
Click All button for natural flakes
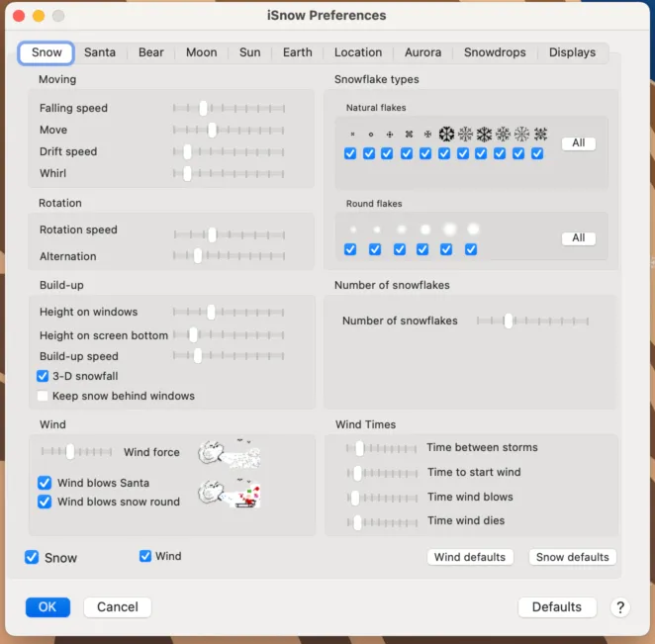[x=578, y=143]
